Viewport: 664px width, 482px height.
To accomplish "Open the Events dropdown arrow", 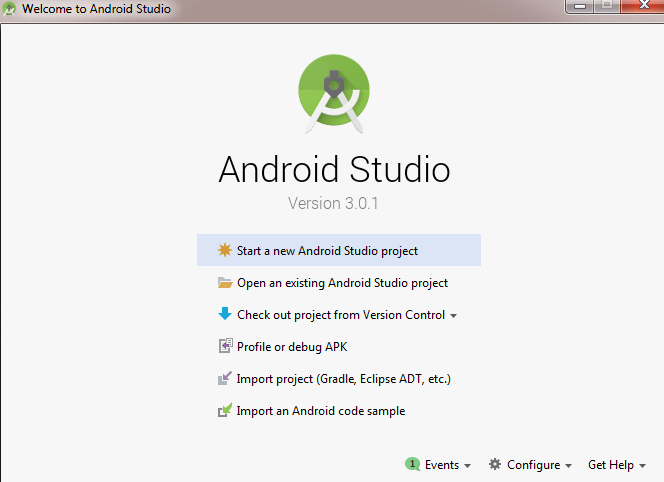I will pos(468,466).
